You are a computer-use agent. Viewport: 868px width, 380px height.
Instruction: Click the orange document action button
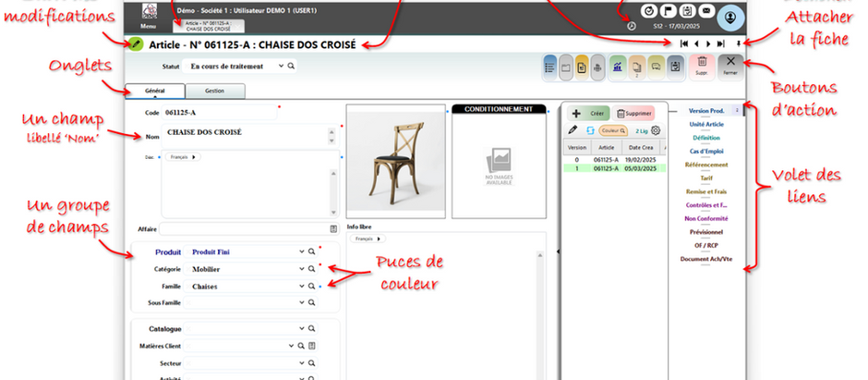[581, 67]
